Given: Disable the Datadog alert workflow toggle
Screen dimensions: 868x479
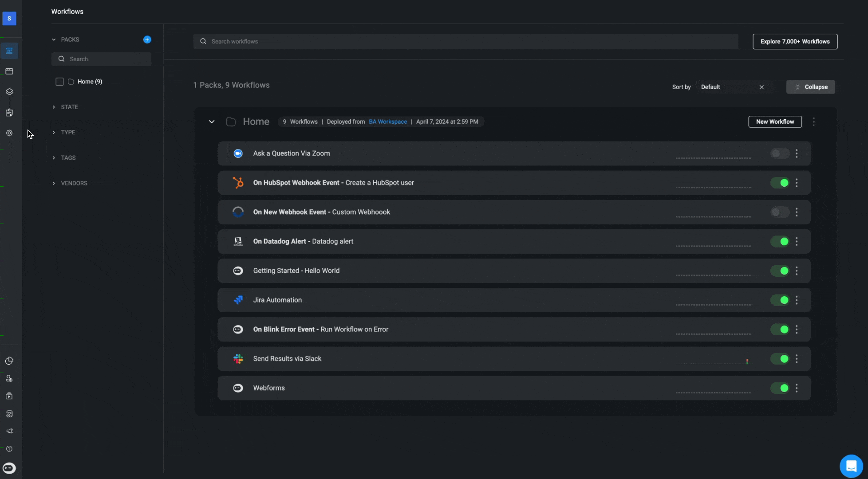Looking at the screenshot, I should [779, 241].
